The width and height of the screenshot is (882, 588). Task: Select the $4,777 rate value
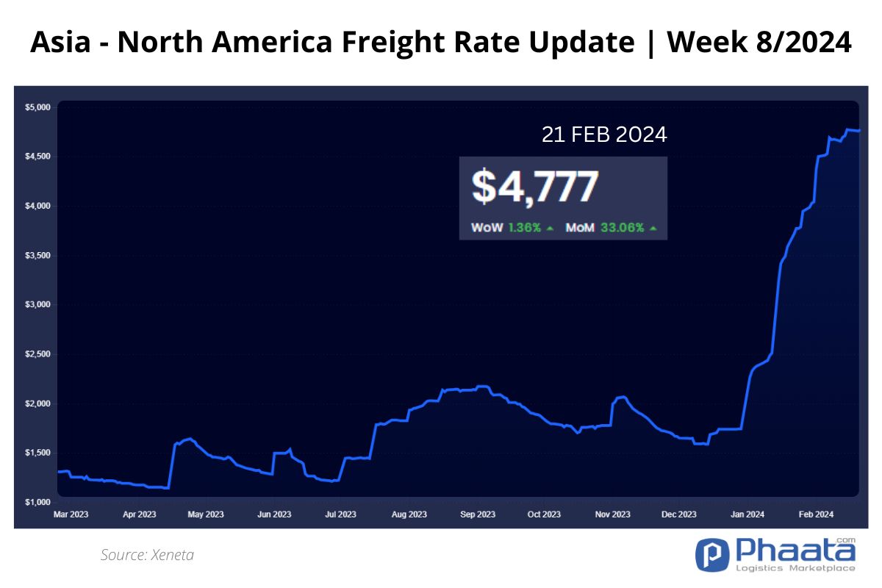tap(534, 187)
